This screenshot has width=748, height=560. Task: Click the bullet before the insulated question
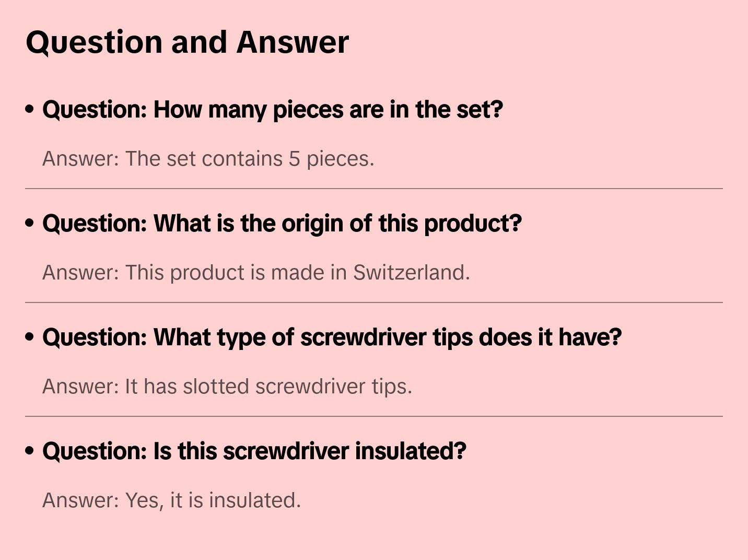coord(30,451)
